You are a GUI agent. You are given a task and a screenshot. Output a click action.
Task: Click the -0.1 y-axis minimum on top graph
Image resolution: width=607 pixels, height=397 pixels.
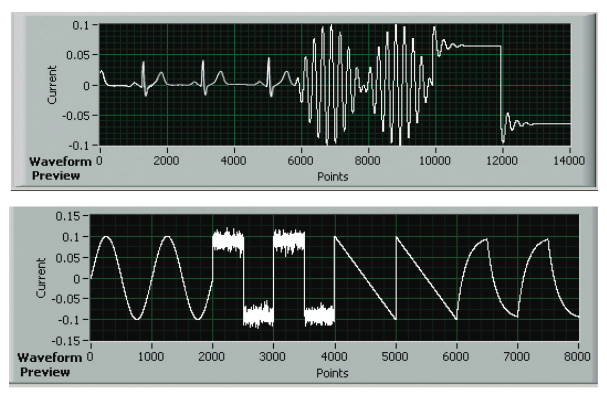(79, 145)
